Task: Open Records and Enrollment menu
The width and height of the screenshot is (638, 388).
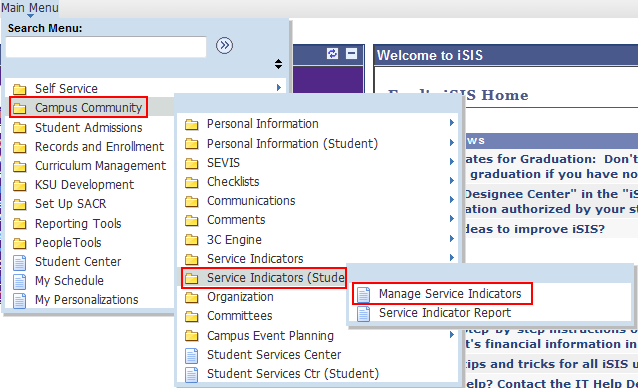Action: coord(99,146)
